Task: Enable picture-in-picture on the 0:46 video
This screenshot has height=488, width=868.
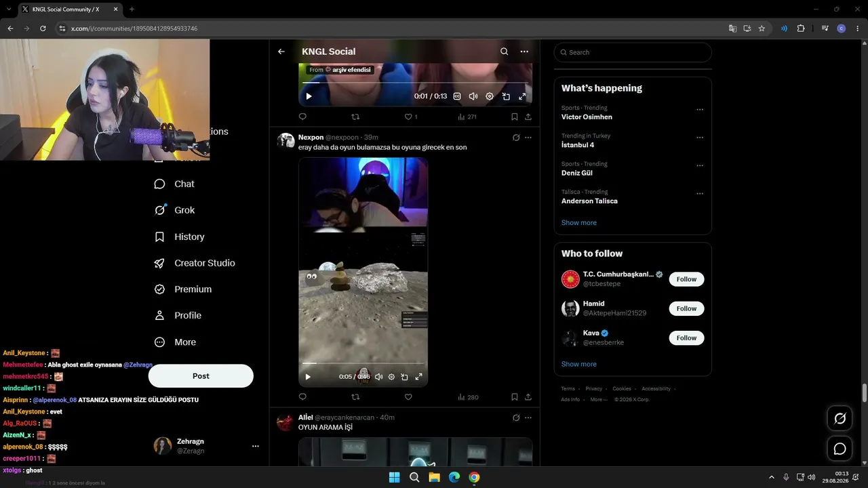Action: 405,377
